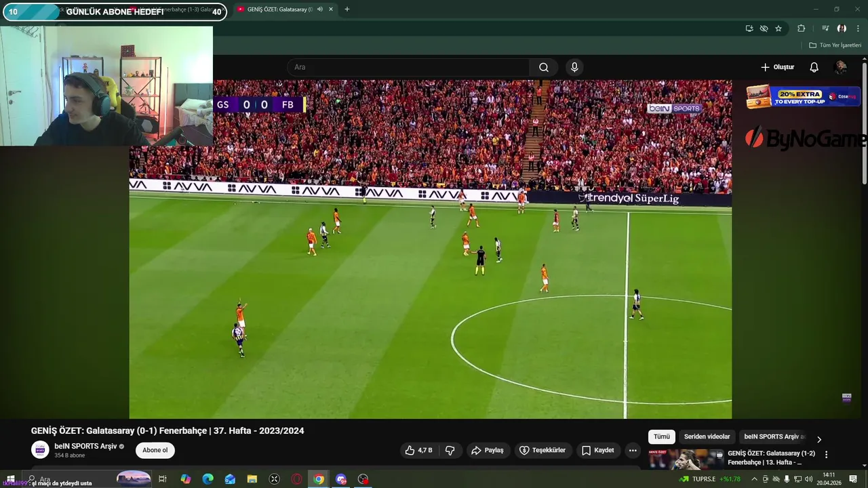Image resolution: width=868 pixels, height=488 pixels.
Task: Click the Teşekkürler thanks button
Action: [x=542, y=450]
